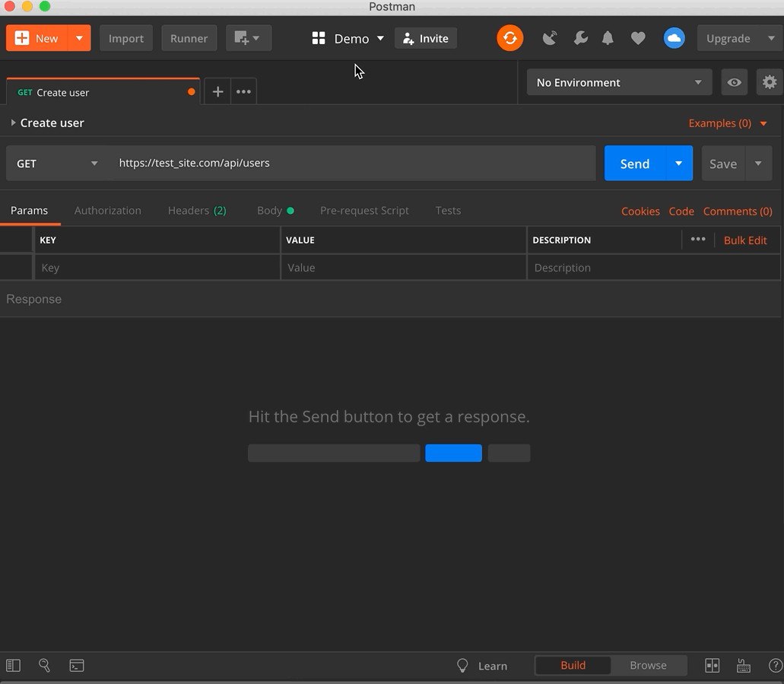Click the Import button
784x684 pixels.
pyautogui.click(x=126, y=38)
